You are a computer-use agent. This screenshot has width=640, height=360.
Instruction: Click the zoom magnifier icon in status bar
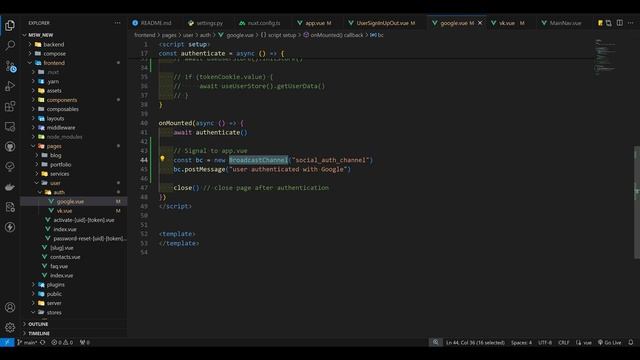[x=436, y=342]
